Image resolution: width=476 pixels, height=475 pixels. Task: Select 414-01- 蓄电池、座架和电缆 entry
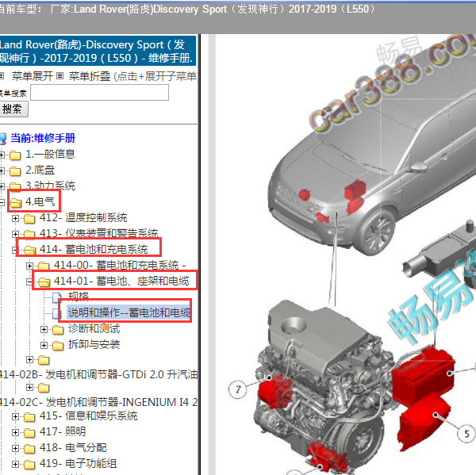point(121,281)
